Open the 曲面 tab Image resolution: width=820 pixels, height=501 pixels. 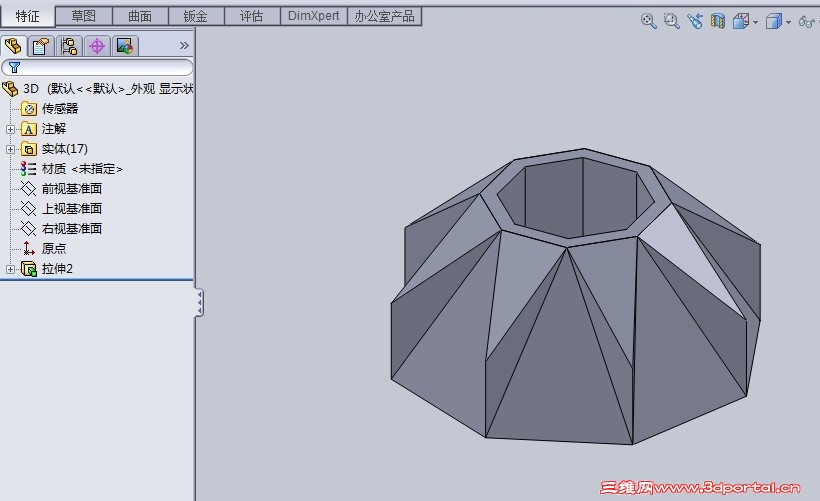[140, 16]
